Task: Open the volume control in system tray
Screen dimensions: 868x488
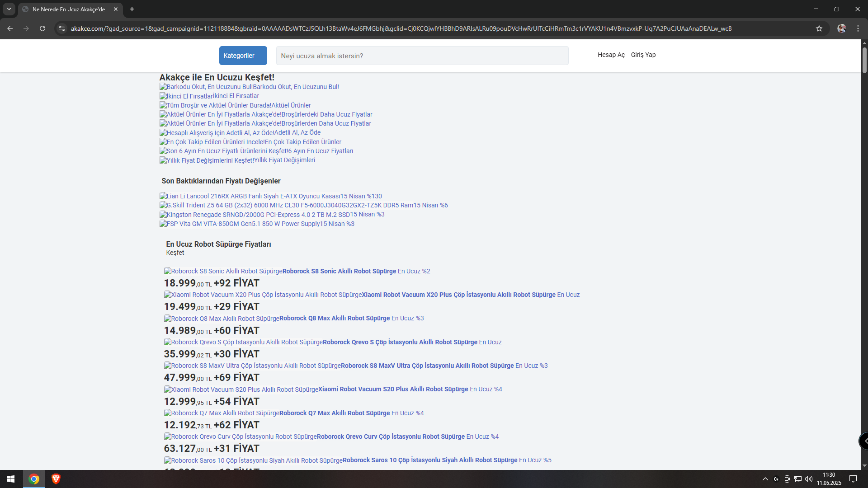Action: [x=809, y=479]
